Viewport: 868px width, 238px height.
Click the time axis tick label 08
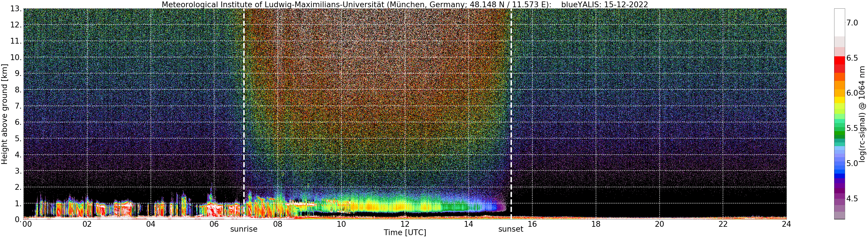click(x=278, y=224)
